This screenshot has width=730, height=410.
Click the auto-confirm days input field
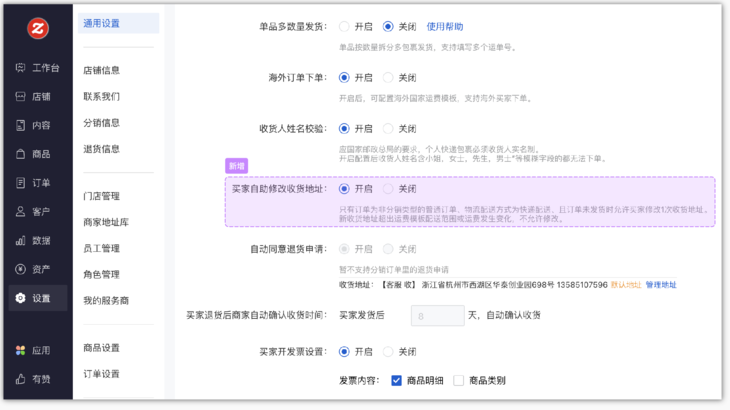[x=437, y=316]
